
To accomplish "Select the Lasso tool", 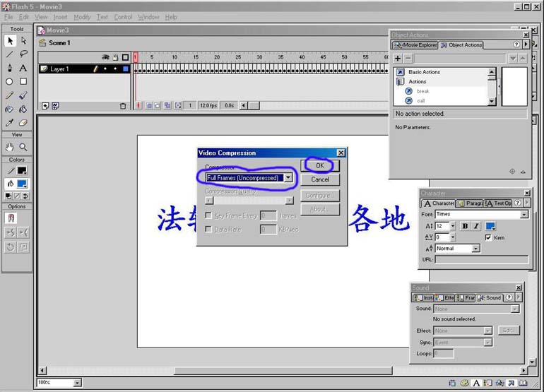I will click(x=23, y=54).
